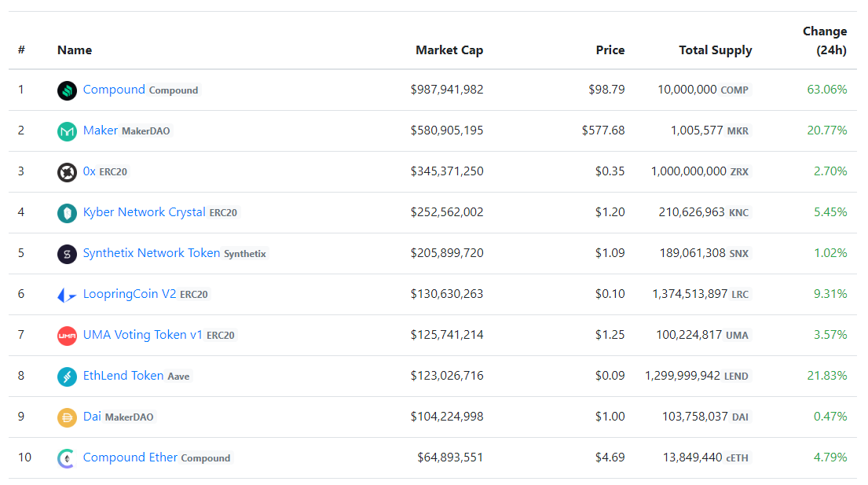868x485 pixels.
Task: Click the $98.79 price cell
Action: [x=606, y=89]
